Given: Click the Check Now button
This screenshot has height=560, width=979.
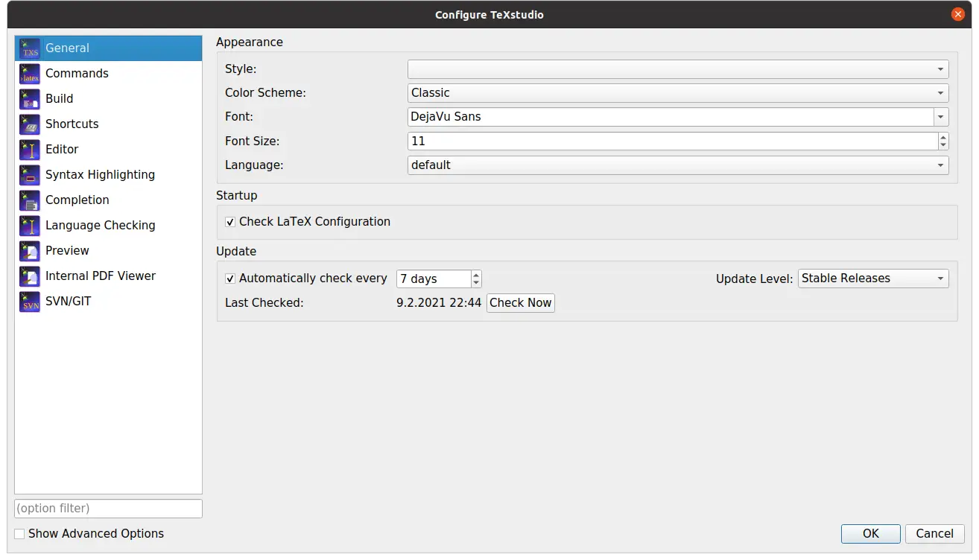Looking at the screenshot, I should point(521,303).
